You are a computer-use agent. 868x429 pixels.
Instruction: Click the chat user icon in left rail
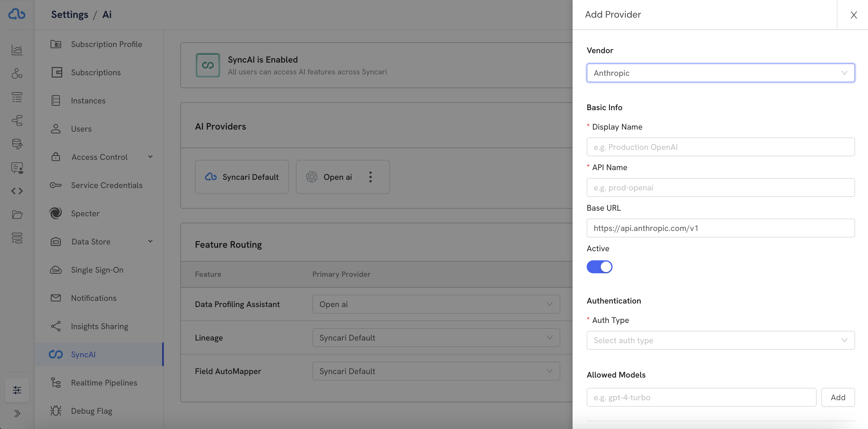pyautogui.click(x=17, y=167)
